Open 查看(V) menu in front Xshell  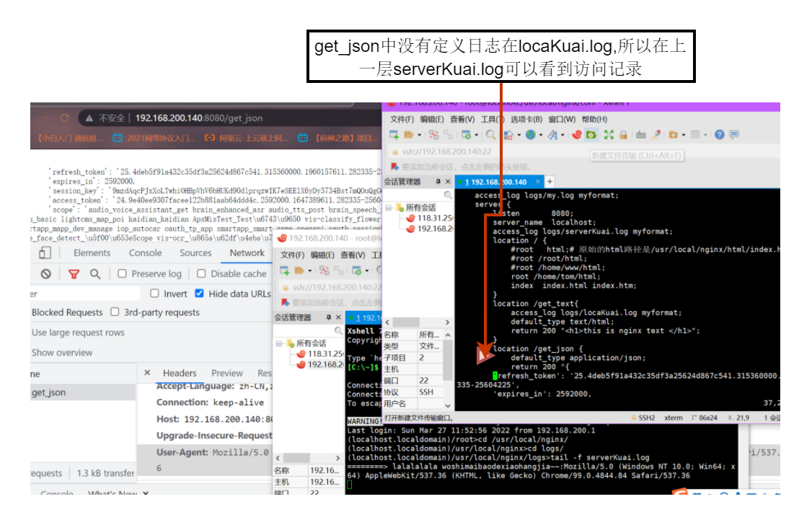tap(462, 119)
